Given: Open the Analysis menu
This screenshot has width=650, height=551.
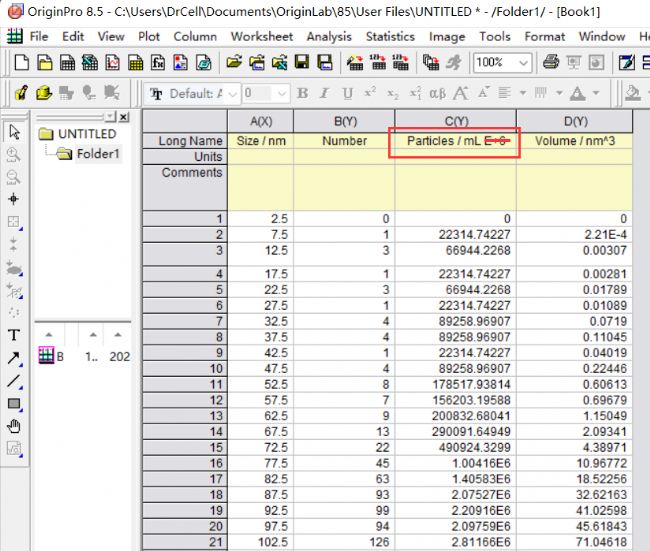Looking at the screenshot, I should [329, 36].
